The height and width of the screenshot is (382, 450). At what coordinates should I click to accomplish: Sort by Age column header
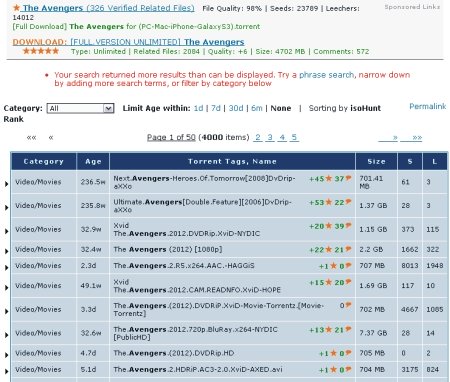point(93,161)
